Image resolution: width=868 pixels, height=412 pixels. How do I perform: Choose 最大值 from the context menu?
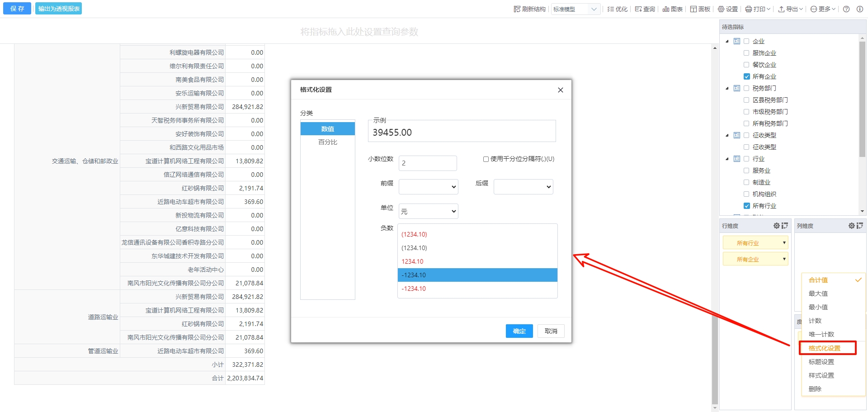pos(818,294)
